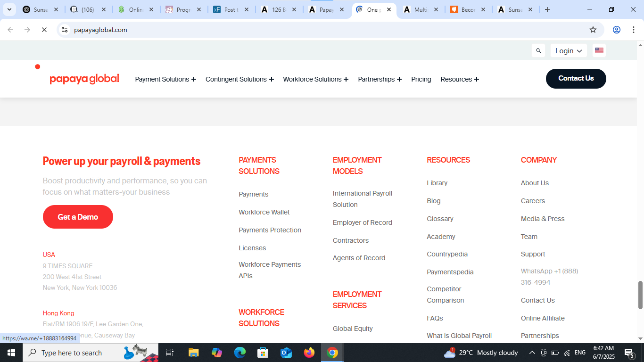The image size is (644, 362).
Task: Close the active 'One p' tab
Action: pos(389,9)
